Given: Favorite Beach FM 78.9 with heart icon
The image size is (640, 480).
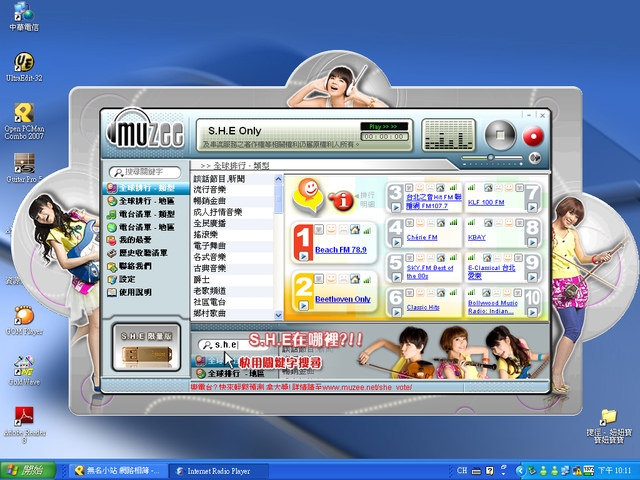Looking at the screenshot, I should [x=319, y=230].
